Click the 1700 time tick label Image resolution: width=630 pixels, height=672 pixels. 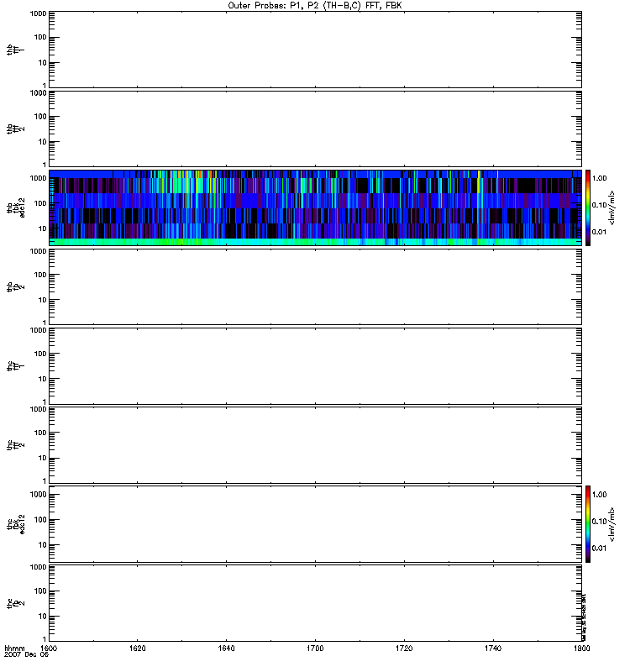(x=315, y=649)
